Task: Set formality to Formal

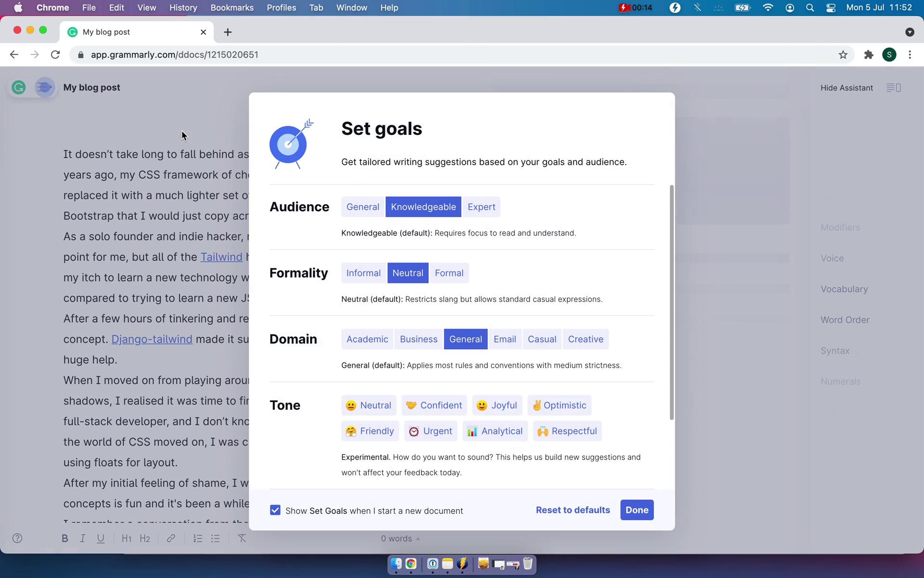Action: 449,273
